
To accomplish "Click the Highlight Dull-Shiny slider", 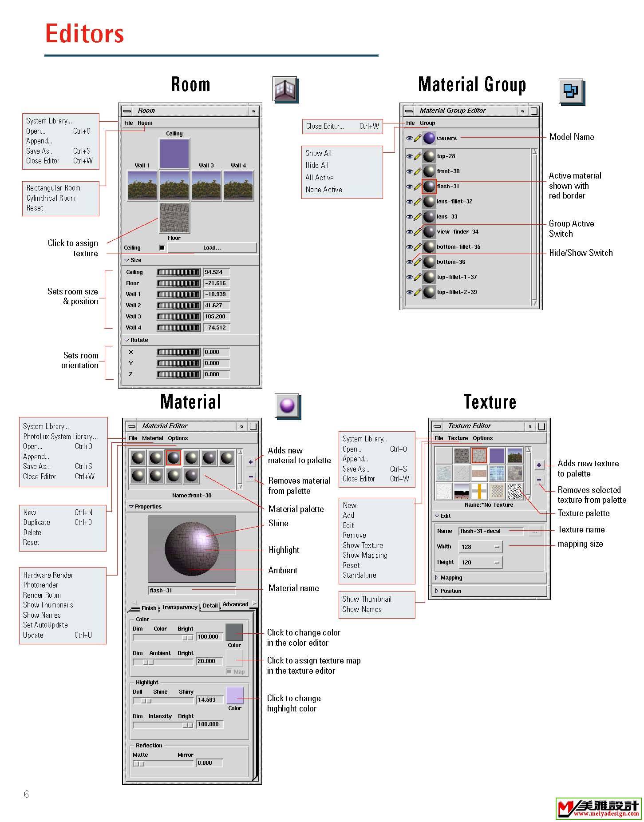I will click(163, 701).
